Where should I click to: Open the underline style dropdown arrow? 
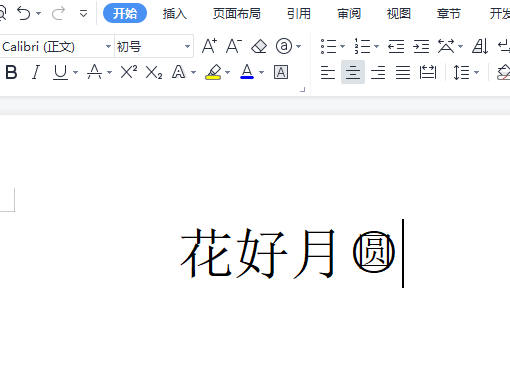(x=75, y=72)
